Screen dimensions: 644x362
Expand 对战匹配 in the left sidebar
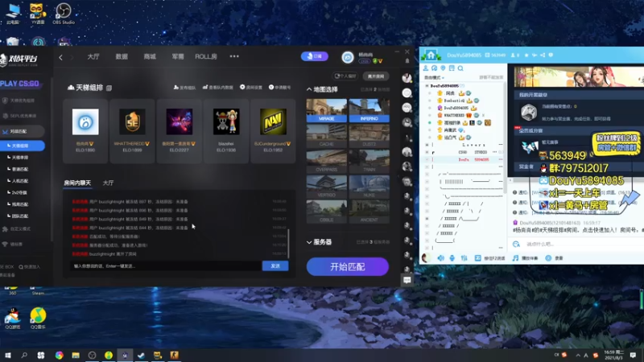point(22,131)
